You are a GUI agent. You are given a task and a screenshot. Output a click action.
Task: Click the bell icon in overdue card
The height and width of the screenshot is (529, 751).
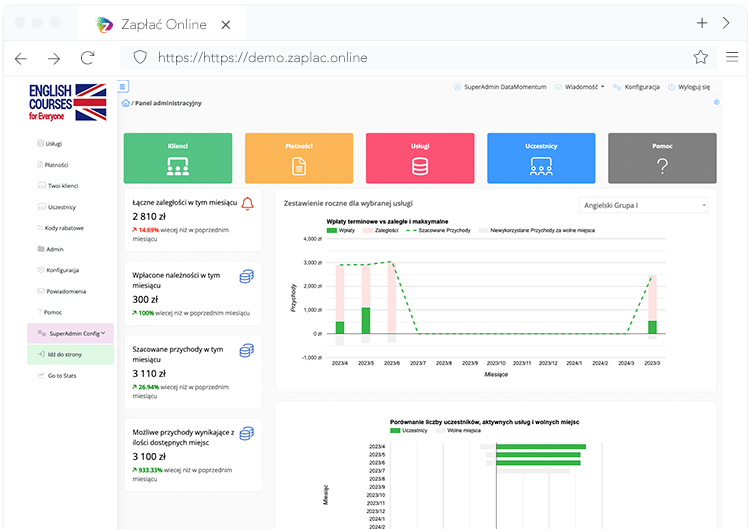(x=247, y=204)
